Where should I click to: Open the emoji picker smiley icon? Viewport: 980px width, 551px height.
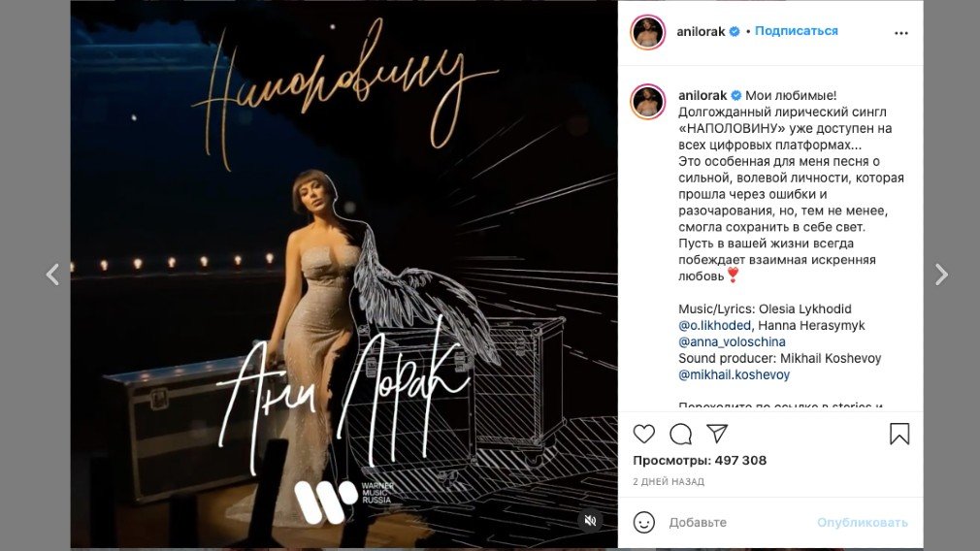(643, 522)
